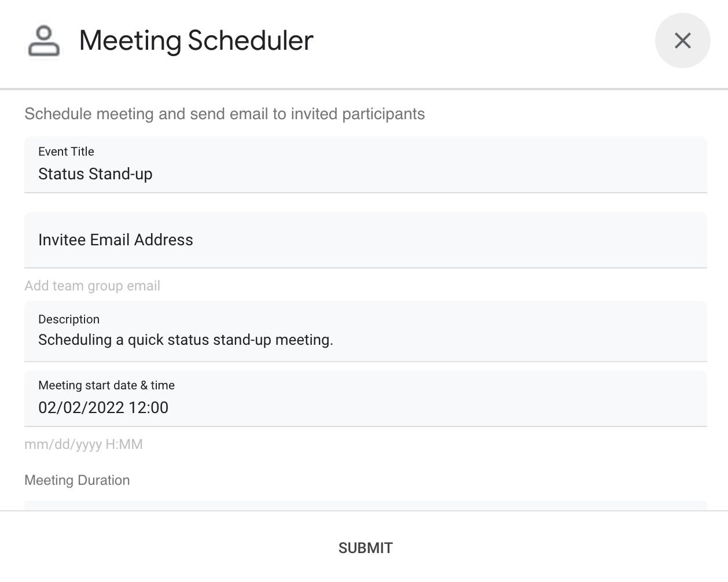
Task: Click the Meeting Scheduler title text
Action: [x=196, y=40]
